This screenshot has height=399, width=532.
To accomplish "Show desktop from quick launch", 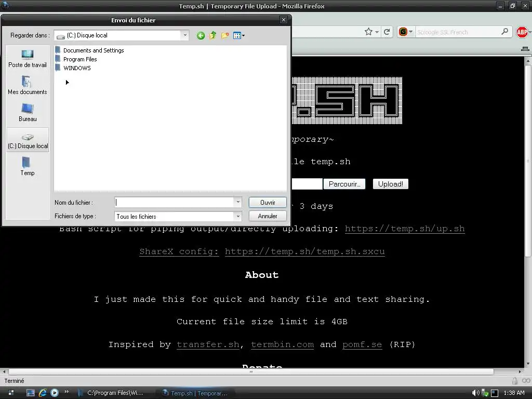I will click(x=31, y=393).
